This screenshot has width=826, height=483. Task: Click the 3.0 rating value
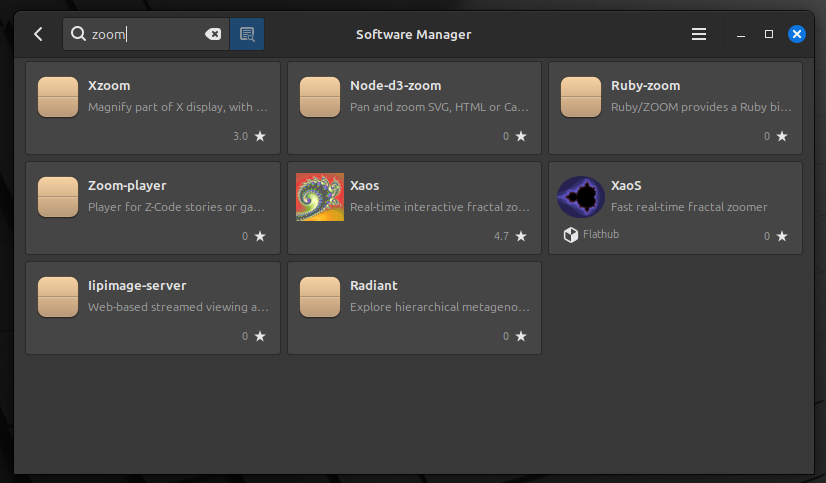coord(240,136)
